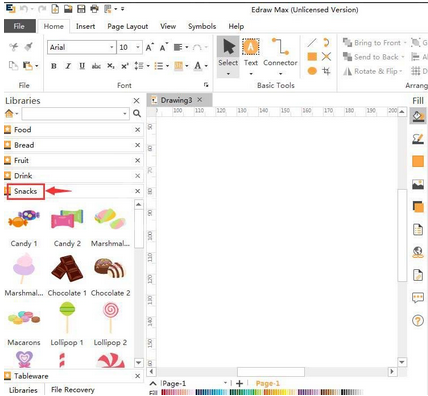Viewport: 428px width, 396px height.
Task: Add a new page with plus button
Action: [239, 383]
